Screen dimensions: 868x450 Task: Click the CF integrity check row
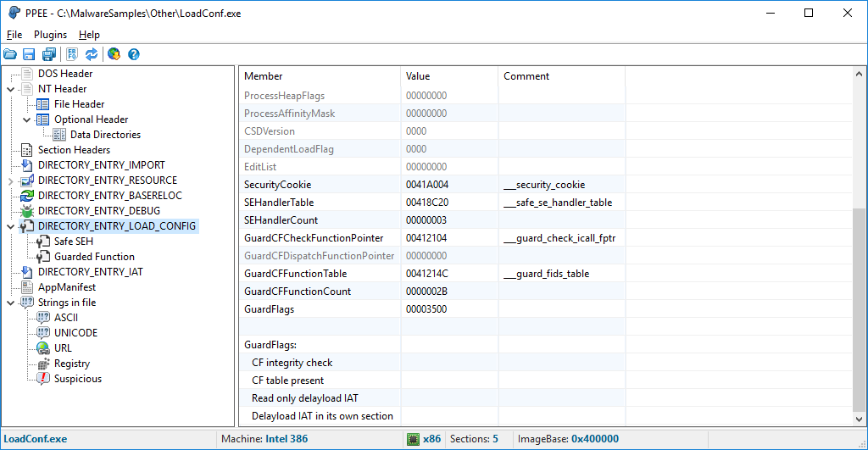click(x=545, y=363)
